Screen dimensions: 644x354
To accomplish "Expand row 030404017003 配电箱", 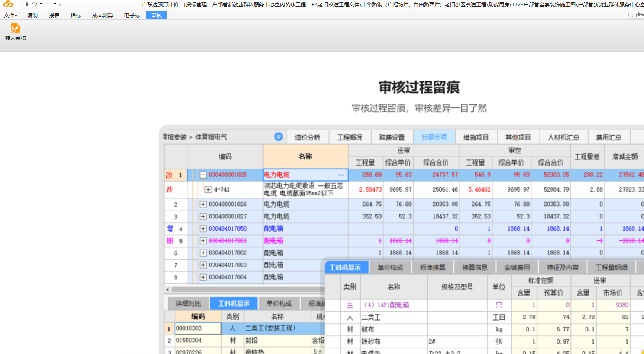I will (x=203, y=265).
